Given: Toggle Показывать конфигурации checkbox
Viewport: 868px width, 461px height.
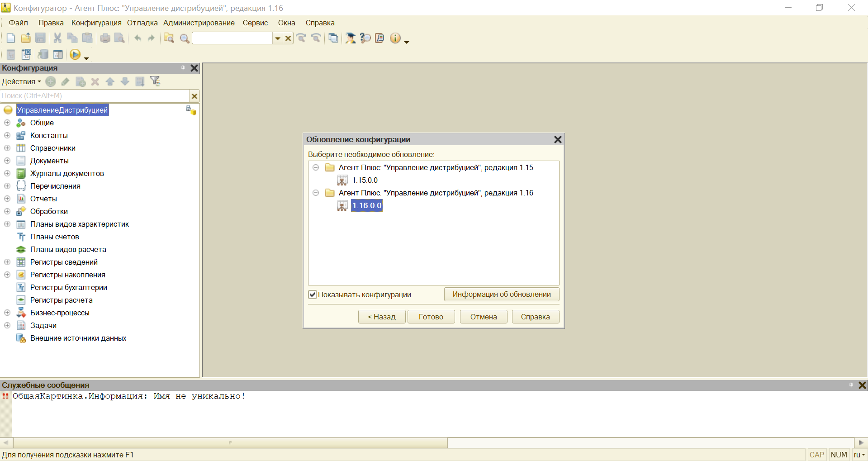Looking at the screenshot, I should click(x=313, y=295).
